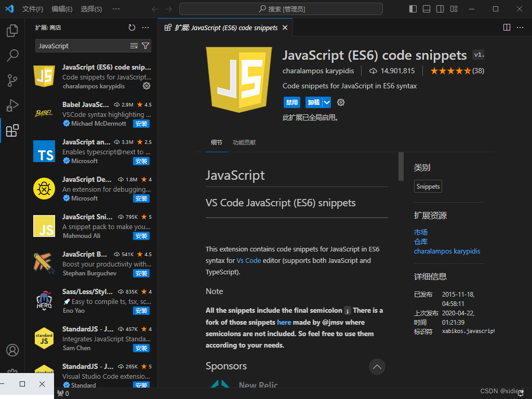532x399 pixels.
Task: Open the Source Control view
Action: tap(12, 81)
